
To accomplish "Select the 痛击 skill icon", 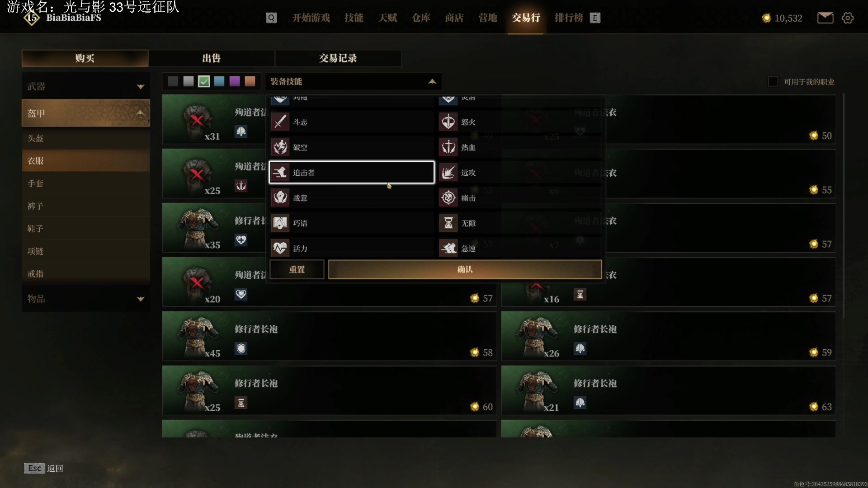I will [448, 198].
